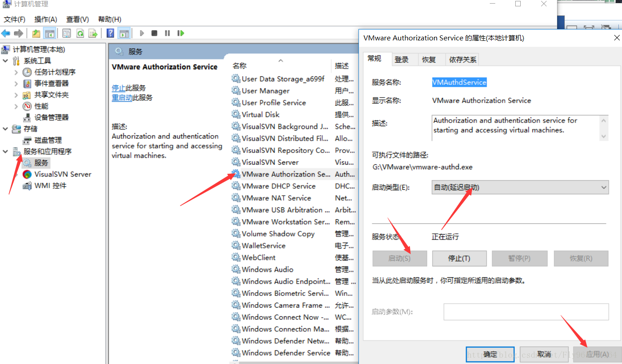Screen dimensions: 622x364
Task: Click the 确定 button
Action: coord(490,354)
